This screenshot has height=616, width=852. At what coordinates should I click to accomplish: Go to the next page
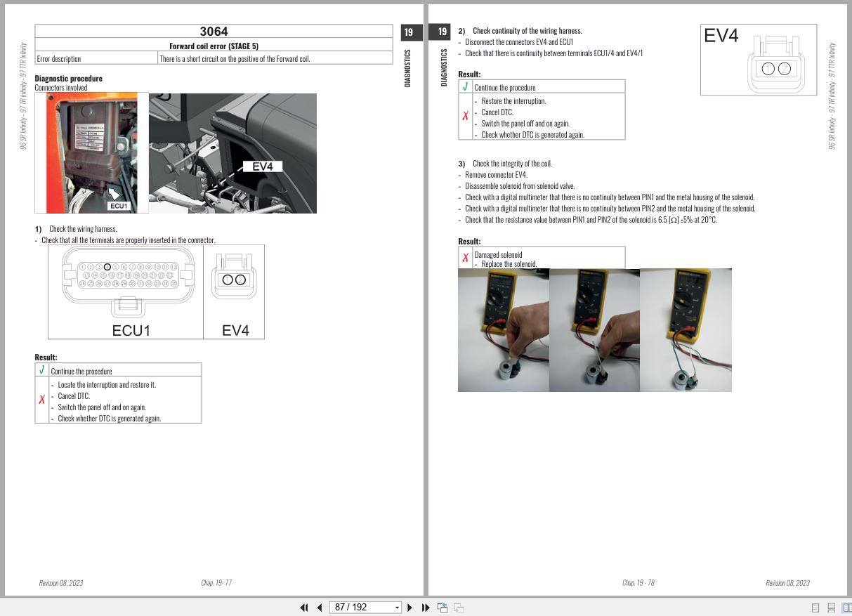click(x=410, y=608)
